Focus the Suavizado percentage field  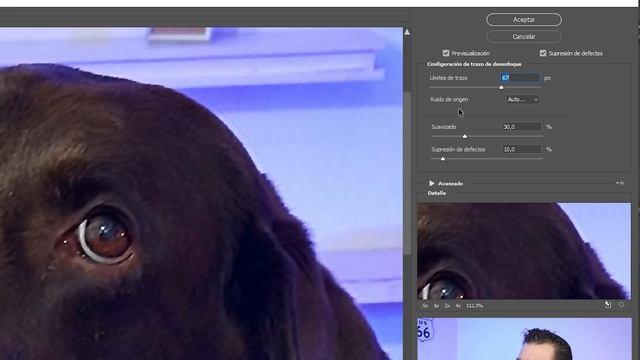tap(521, 127)
